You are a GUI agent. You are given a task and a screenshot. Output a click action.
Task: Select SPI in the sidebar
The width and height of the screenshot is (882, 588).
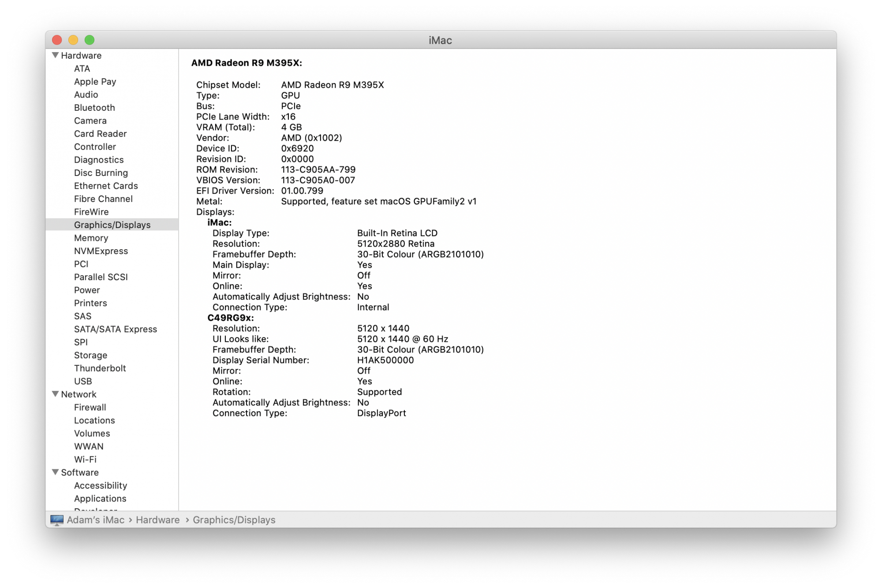point(81,342)
